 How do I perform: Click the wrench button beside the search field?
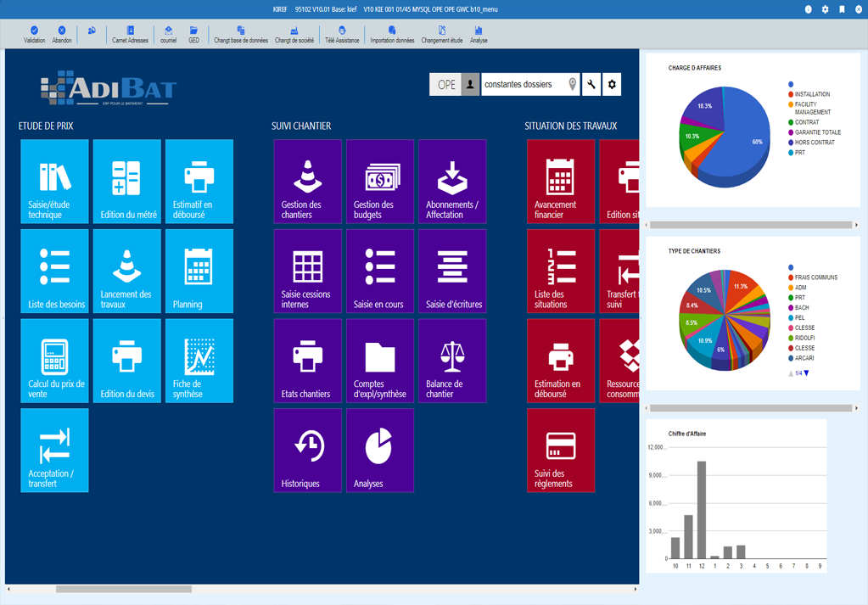(x=591, y=84)
